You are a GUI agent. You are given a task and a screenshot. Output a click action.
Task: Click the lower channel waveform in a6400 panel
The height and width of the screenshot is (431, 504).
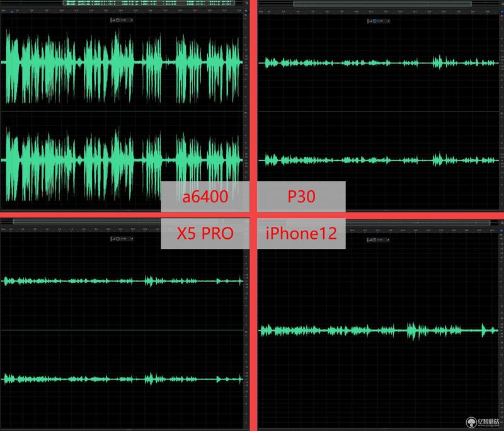coord(122,164)
